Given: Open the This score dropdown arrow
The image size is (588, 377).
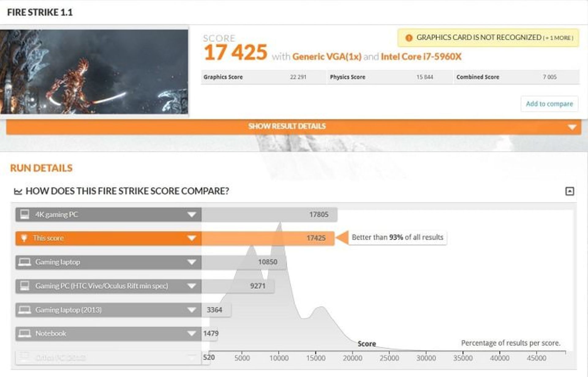Looking at the screenshot, I should click(192, 238).
